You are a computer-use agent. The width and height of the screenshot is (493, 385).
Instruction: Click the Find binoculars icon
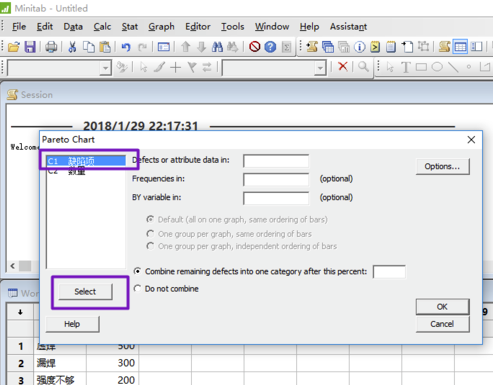pyautogui.click(x=217, y=47)
